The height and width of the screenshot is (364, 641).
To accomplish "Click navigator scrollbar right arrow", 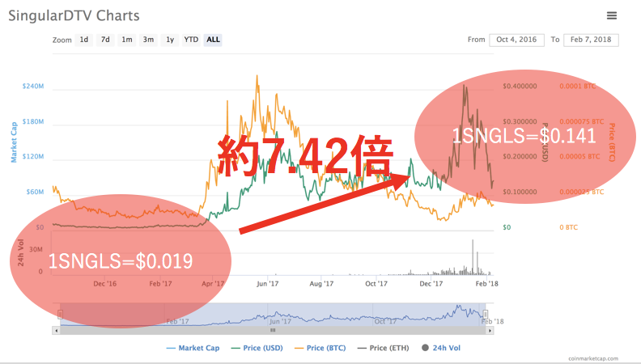I will [x=490, y=331].
